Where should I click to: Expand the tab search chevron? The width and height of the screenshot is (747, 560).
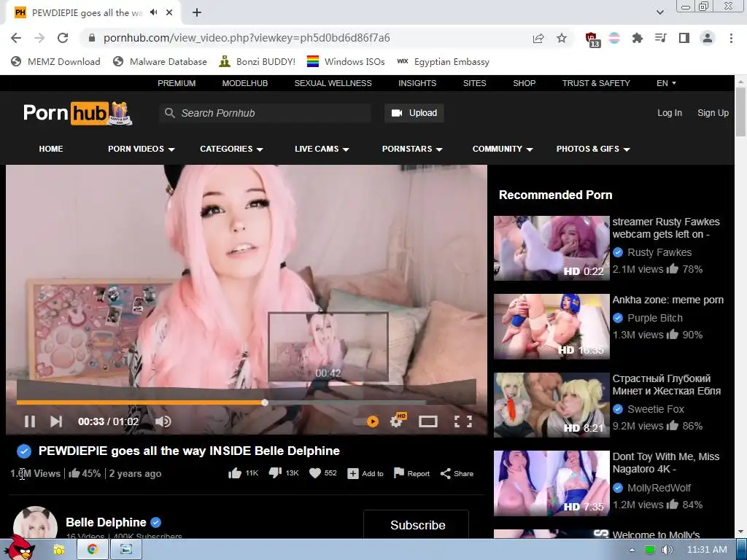(x=659, y=12)
